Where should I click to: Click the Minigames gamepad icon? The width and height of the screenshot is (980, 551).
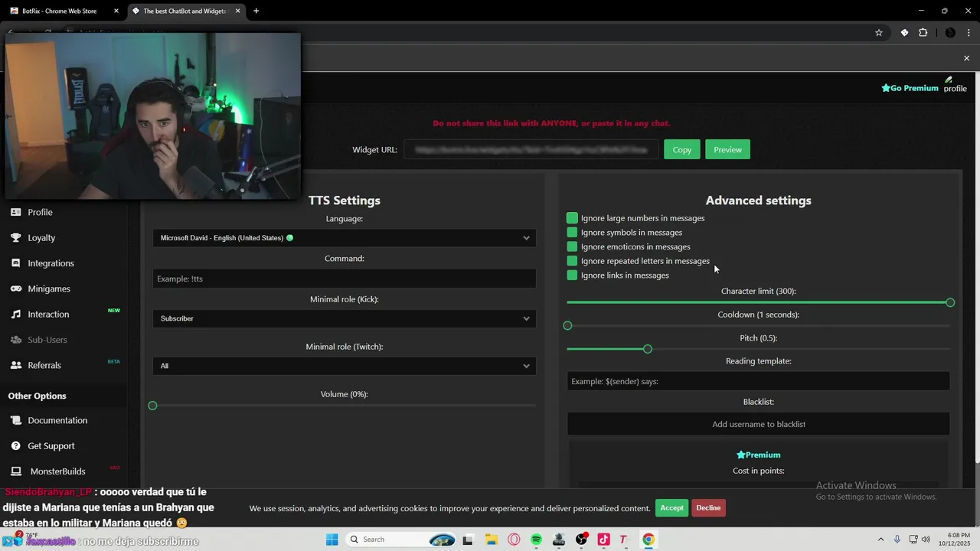tap(15, 289)
